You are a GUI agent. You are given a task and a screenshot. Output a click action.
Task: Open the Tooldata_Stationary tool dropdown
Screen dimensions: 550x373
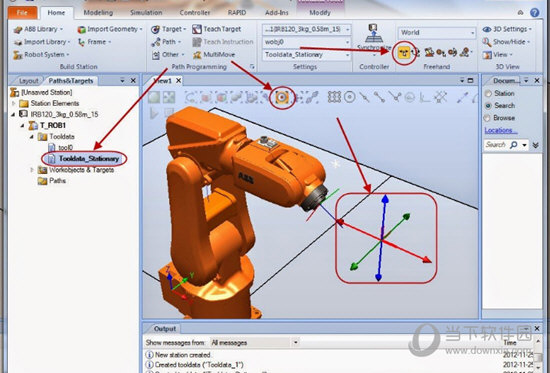pyautogui.click(x=347, y=55)
